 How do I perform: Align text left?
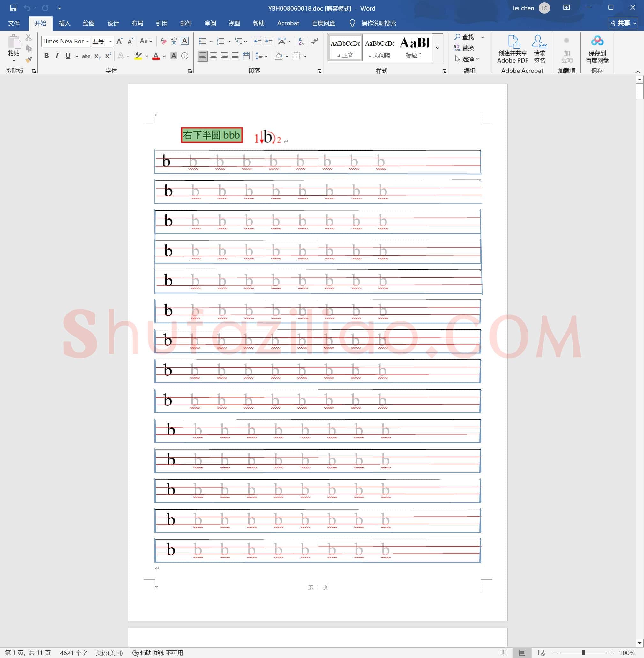(203, 56)
